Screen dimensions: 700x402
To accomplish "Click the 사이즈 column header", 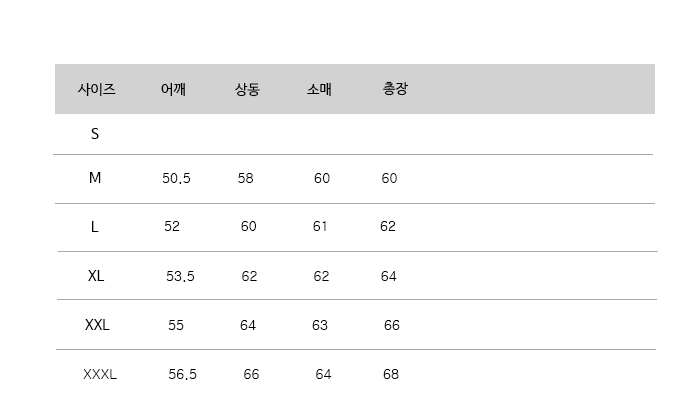I will (x=96, y=89).
